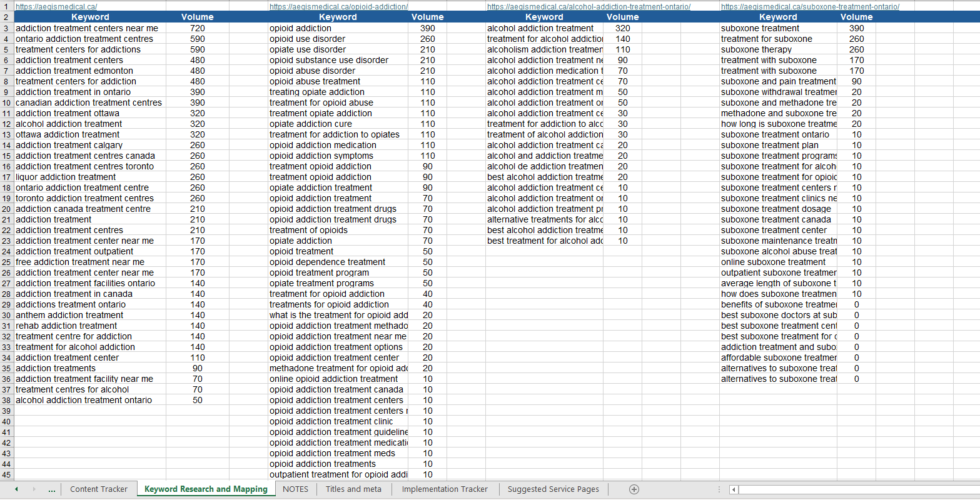Open the Titles and meta sheet tab

coord(353,489)
